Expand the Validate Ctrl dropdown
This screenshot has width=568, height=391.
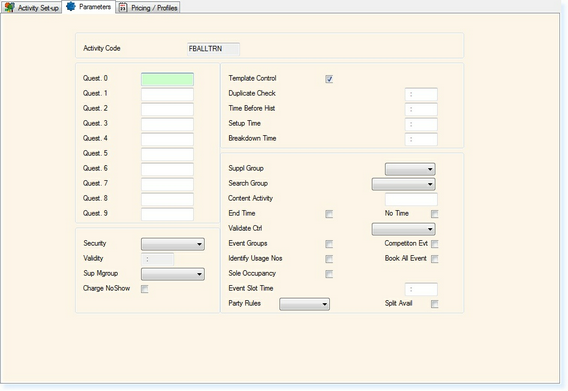pos(404,229)
